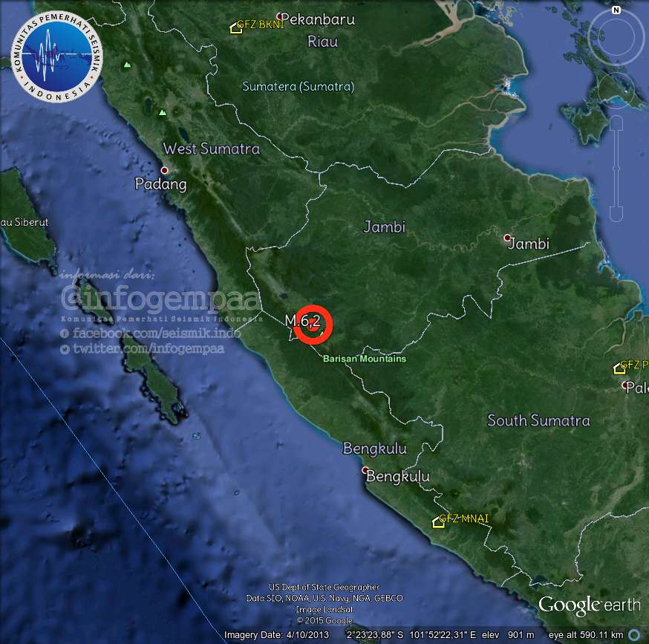Click the lower green volcano triangle near West Sumatra
649x644 pixels.
pos(163,112)
